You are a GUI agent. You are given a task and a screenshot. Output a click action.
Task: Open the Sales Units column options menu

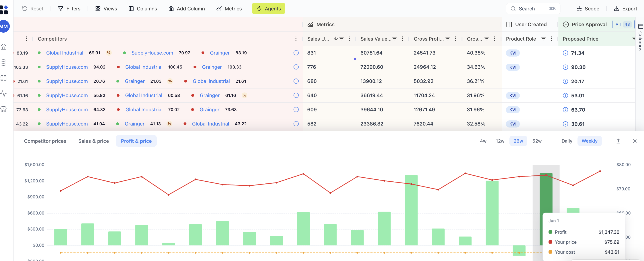tap(349, 39)
